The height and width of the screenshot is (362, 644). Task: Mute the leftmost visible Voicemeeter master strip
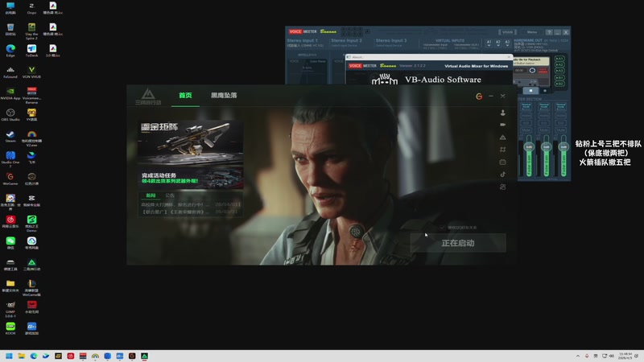pos(526,130)
